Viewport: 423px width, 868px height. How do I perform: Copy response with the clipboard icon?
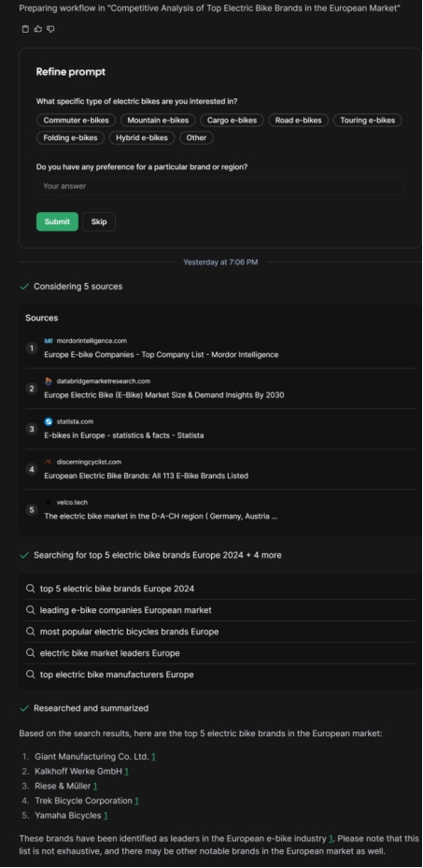click(25, 29)
